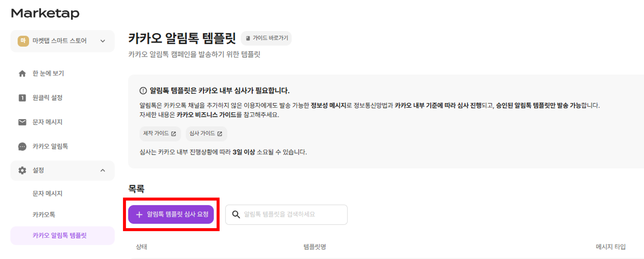Collapse the 설정 menu chevron
This screenshot has height=259, width=644.
[x=103, y=170]
